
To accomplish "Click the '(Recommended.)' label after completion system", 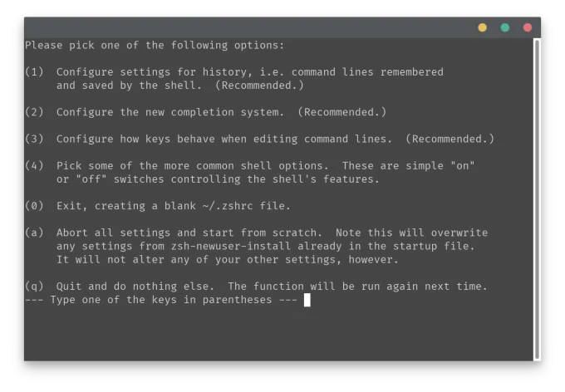I will tap(342, 112).
